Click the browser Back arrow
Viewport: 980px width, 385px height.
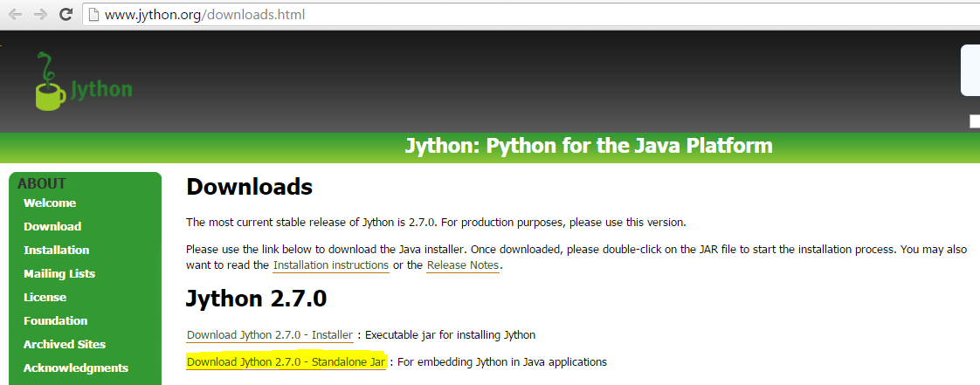point(15,14)
